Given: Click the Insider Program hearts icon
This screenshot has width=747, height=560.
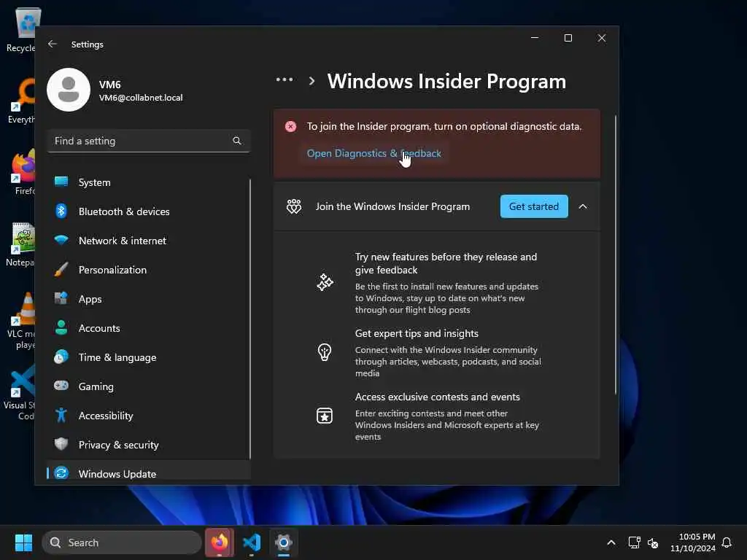Looking at the screenshot, I should pyautogui.click(x=294, y=206).
